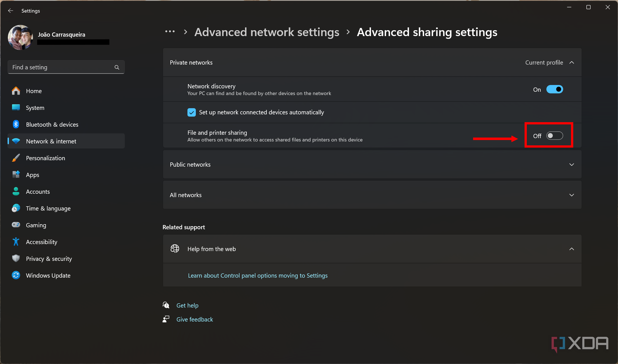The image size is (618, 364).
Task: Click the Give feedback link
Action: point(194,320)
